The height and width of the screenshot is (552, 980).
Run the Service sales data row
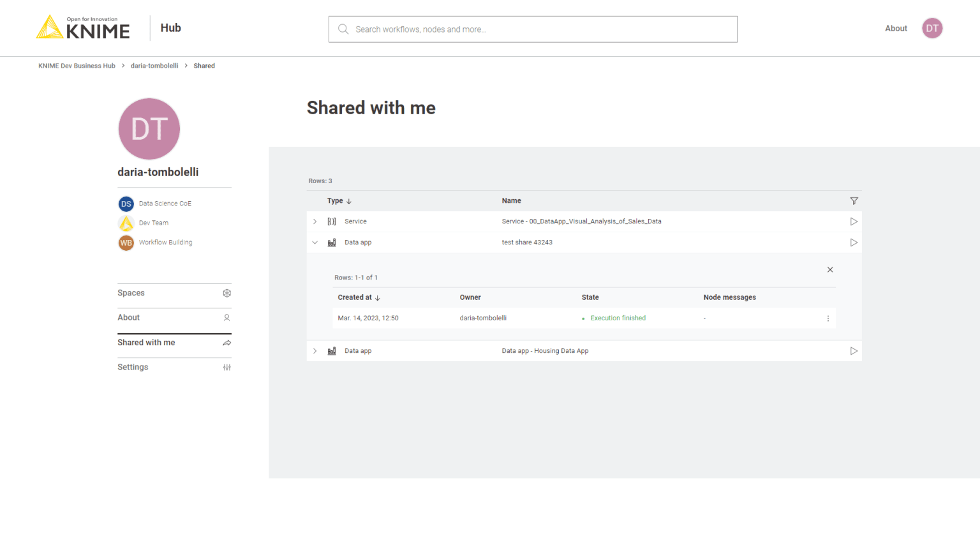click(x=854, y=221)
